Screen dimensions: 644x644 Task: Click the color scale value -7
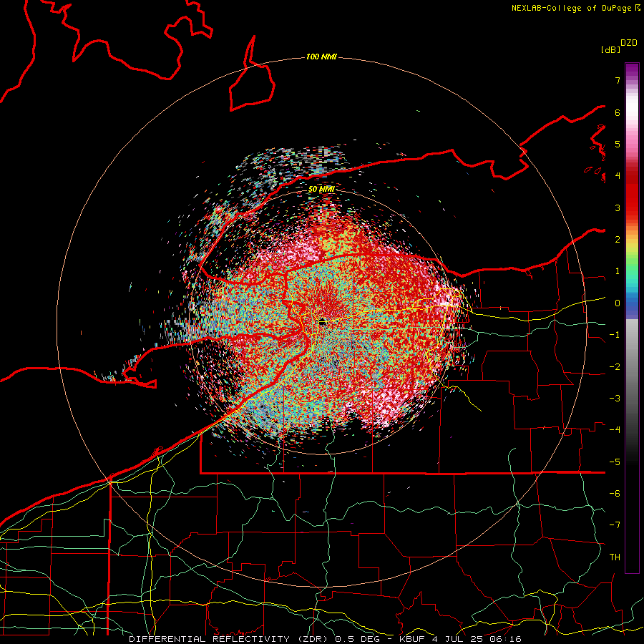[x=615, y=525]
